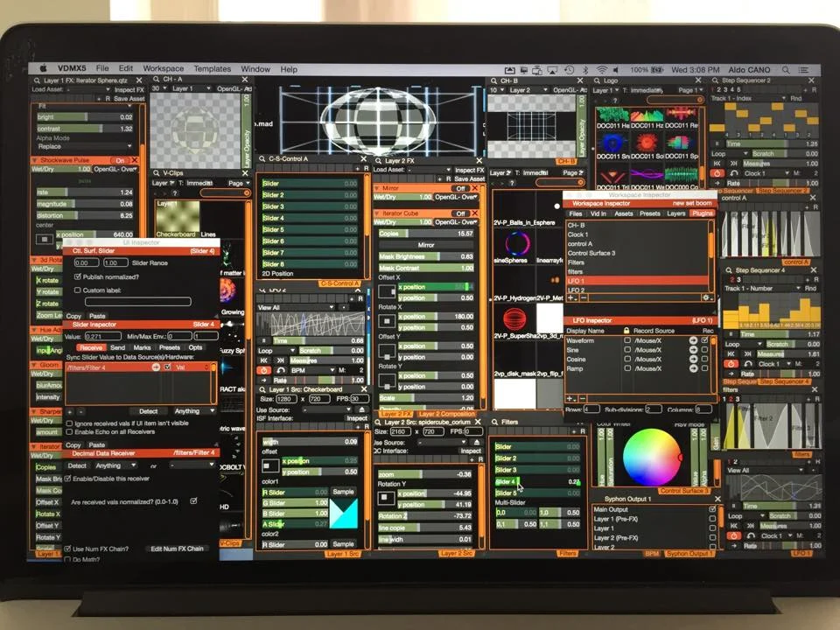
Task: Click the magnifier icon of C-S-Control A panel
Action: coord(262,159)
